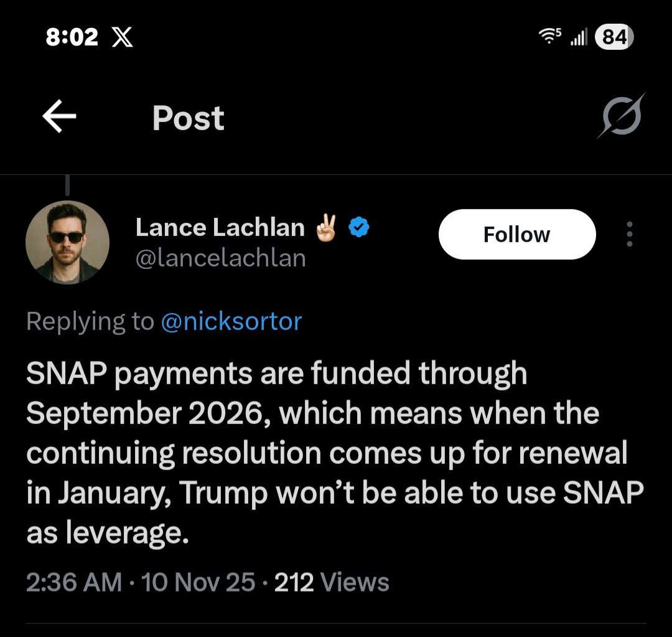Tap the 10 Nov 25 date

click(x=198, y=582)
